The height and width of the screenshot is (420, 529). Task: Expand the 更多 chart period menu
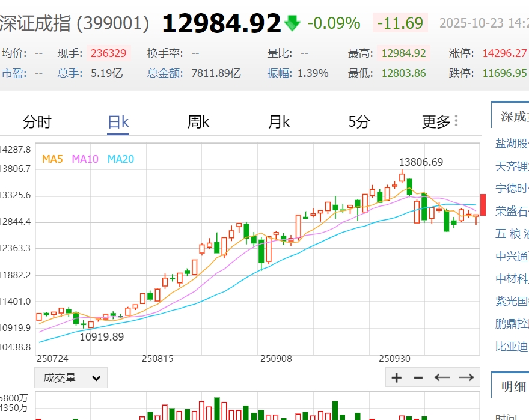440,122
